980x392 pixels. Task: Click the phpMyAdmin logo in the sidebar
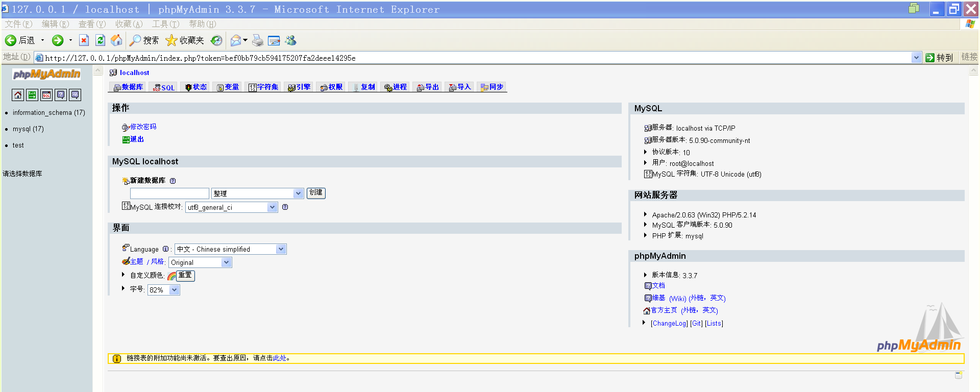pyautogui.click(x=46, y=75)
